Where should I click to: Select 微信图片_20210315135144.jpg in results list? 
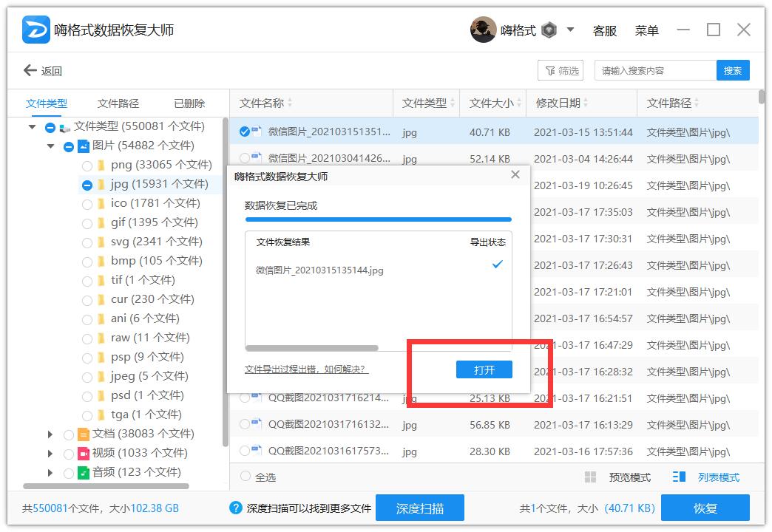(x=319, y=270)
